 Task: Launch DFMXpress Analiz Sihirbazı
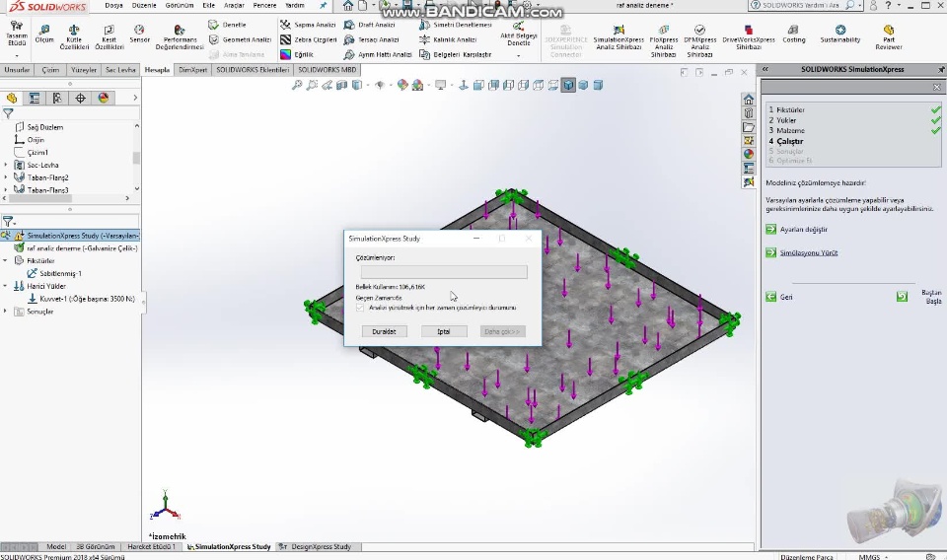click(699, 41)
